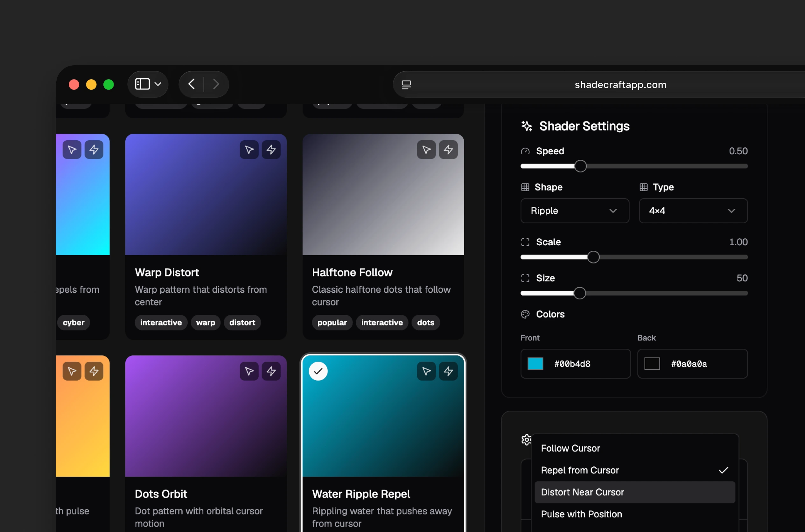Screen dimensions: 805x532
Task: Open the Shape dropdown showing Ripple
Action: coord(574,211)
